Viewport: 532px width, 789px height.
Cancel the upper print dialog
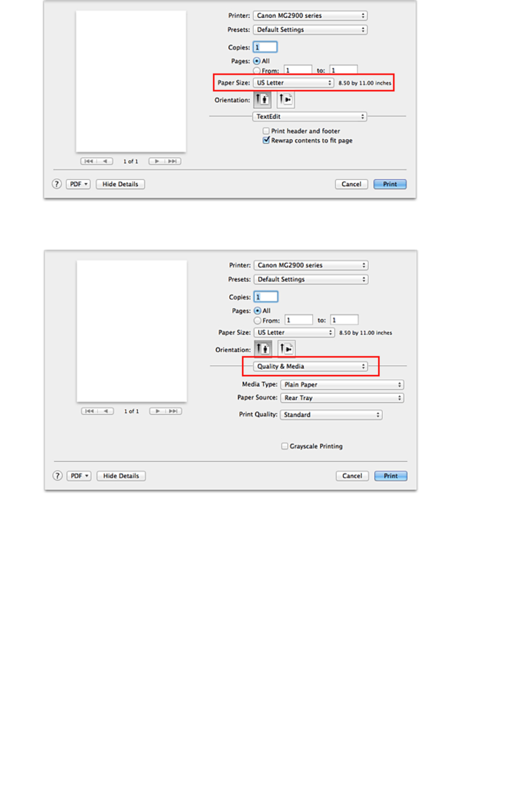(352, 184)
